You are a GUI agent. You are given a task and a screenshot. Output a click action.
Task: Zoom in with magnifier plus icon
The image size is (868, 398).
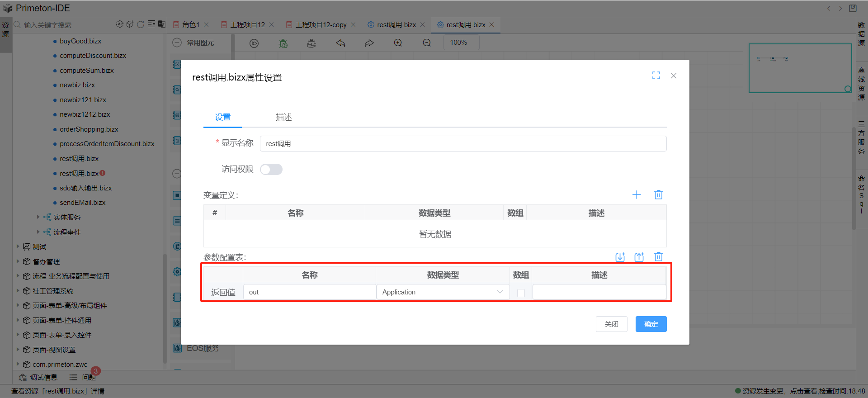pyautogui.click(x=398, y=43)
